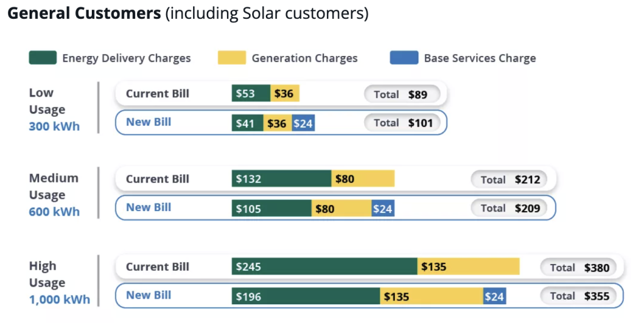Select the Base Services Charge legend label
This screenshot has width=644, height=323.
pyautogui.click(x=480, y=58)
